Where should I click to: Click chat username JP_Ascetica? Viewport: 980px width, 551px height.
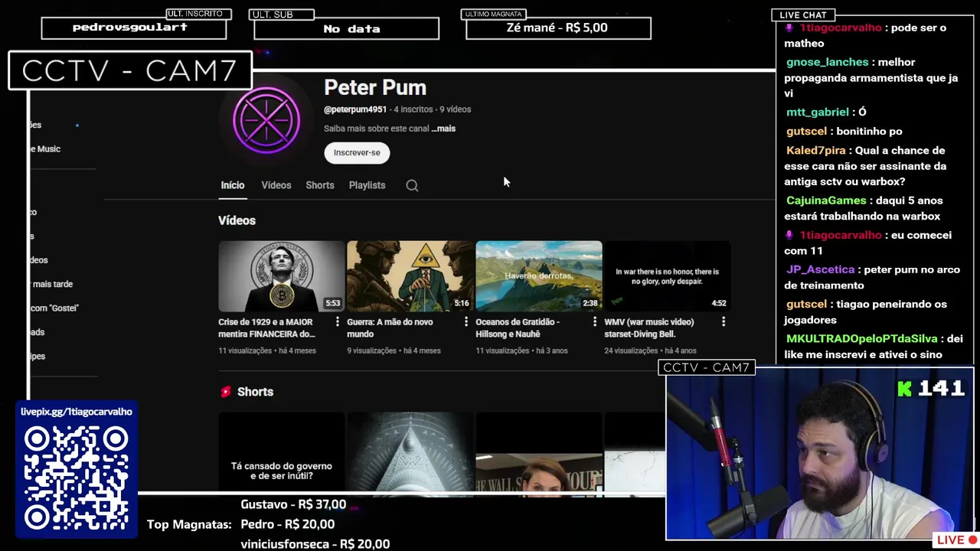pyautogui.click(x=820, y=269)
